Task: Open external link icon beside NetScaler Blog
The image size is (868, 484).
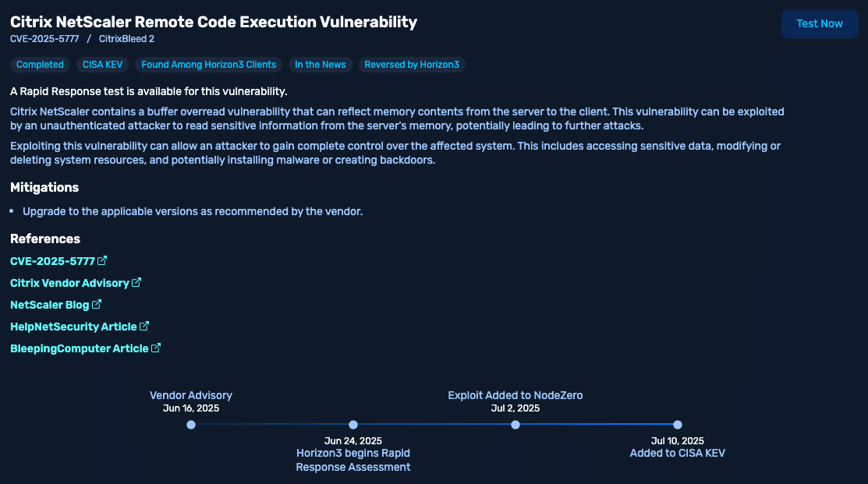Action: [x=97, y=304]
